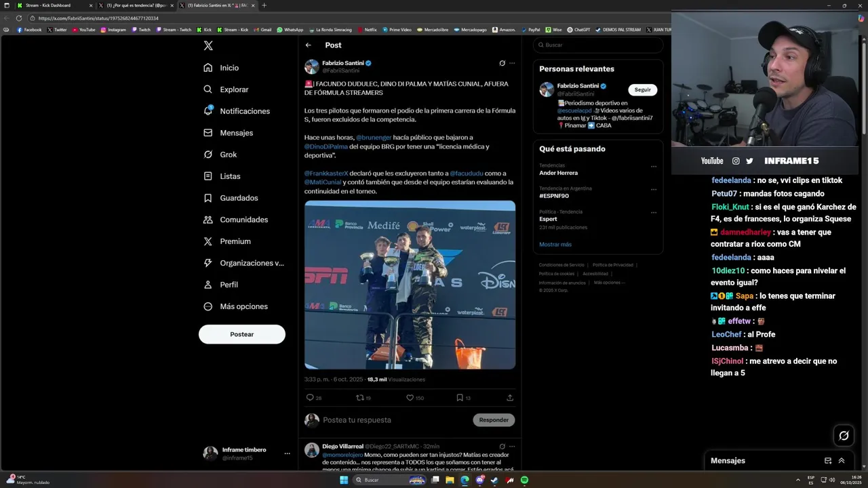The height and width of the screenshot is (488, 868).
Task: Click the Buscar search field on X
Action: (x=598, y=45)
